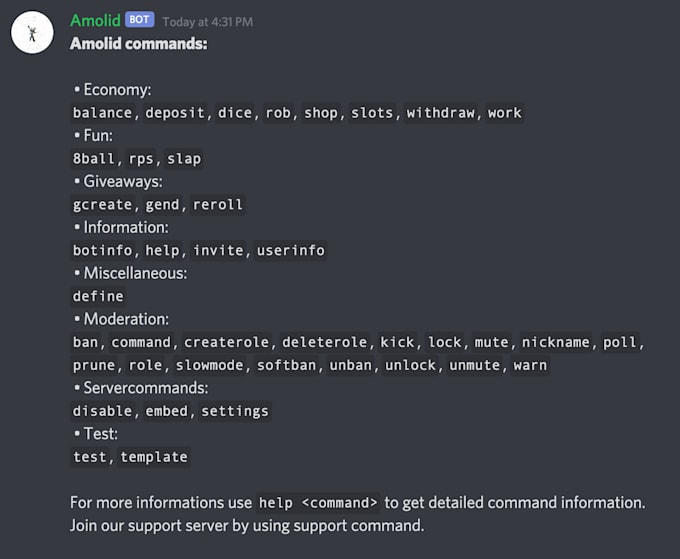Click the gcreate giveaway command

(x=102, y=205)
